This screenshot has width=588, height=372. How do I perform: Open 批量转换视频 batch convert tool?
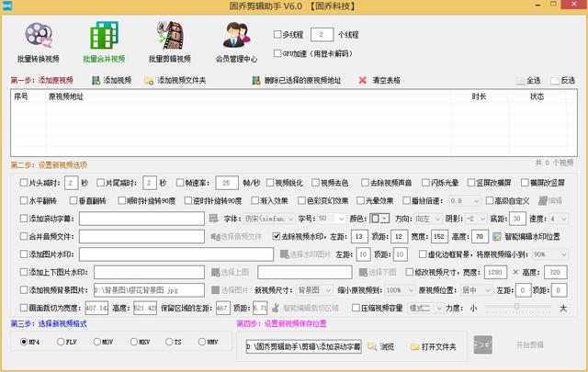38,40
